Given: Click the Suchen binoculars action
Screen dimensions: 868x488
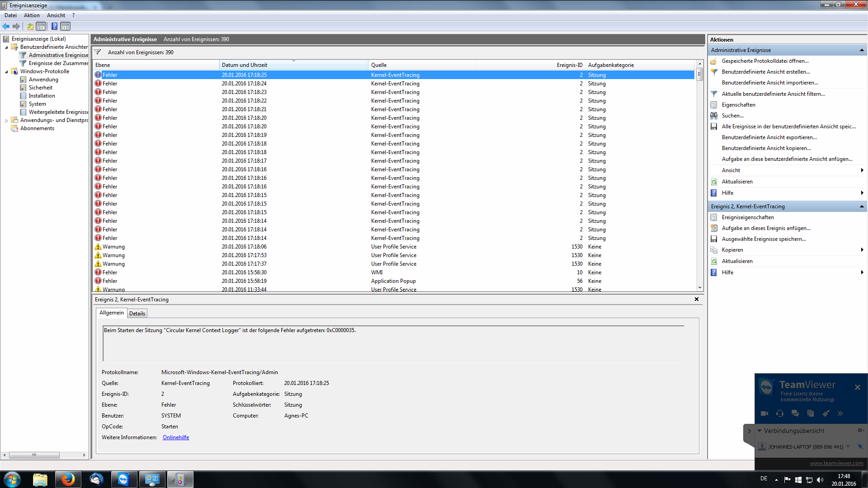Looking at the screenshot, I should (x=732, y=116).
